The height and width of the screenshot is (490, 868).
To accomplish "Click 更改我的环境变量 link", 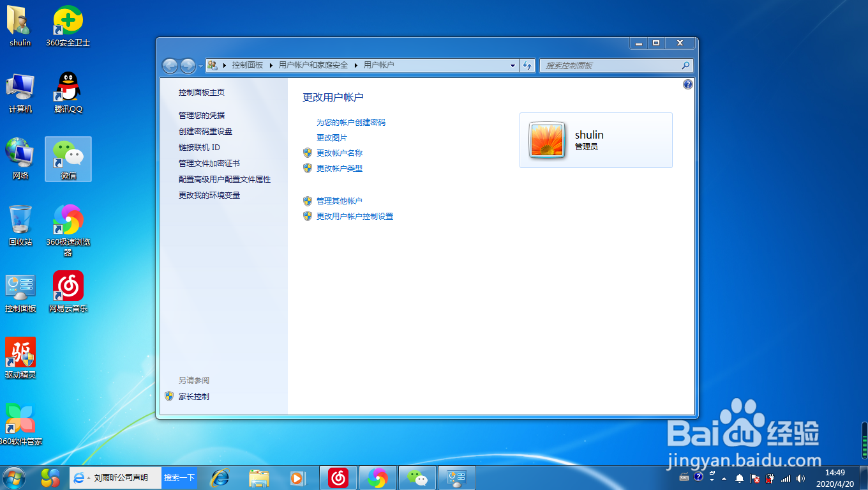I will pyautogui.click(x=209, y=195).
